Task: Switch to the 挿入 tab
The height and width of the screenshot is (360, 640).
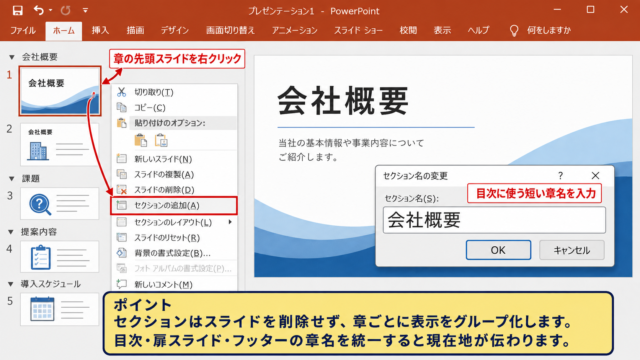Action: coord(100,30)
